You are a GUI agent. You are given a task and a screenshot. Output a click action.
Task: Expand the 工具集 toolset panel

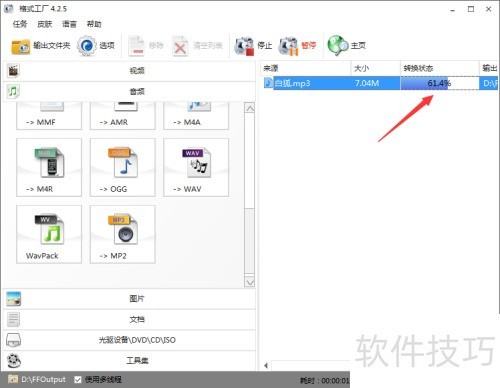point(129,360)
